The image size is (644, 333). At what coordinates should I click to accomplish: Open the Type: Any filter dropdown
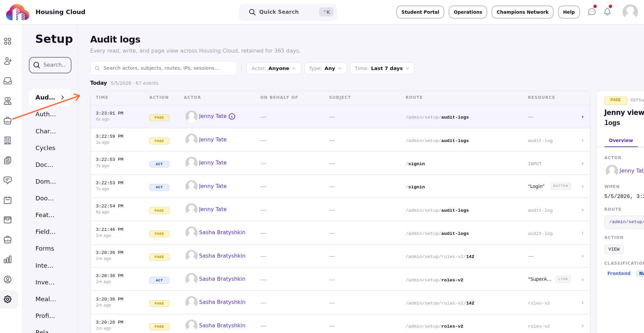[x=325, y=68]
